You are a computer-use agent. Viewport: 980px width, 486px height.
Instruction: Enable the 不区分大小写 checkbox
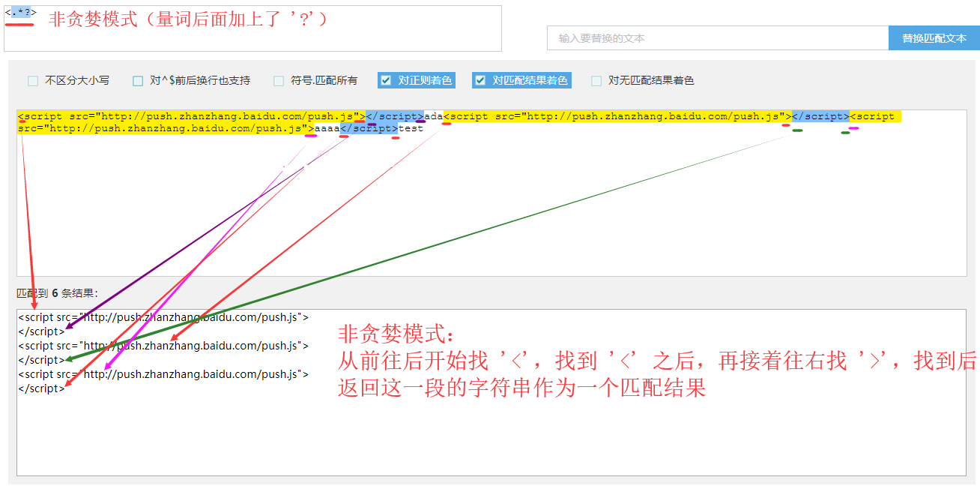[33, 80]
